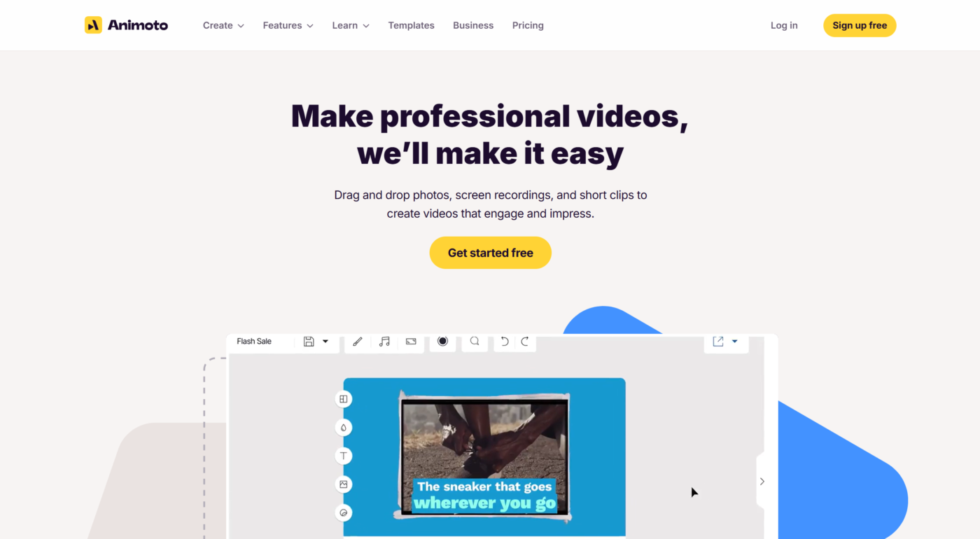Click the redo arrow icon

point(524,342)
